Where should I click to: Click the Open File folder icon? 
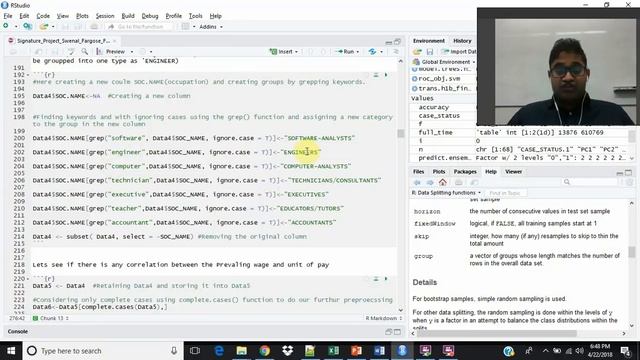click(x=43, y=27)
